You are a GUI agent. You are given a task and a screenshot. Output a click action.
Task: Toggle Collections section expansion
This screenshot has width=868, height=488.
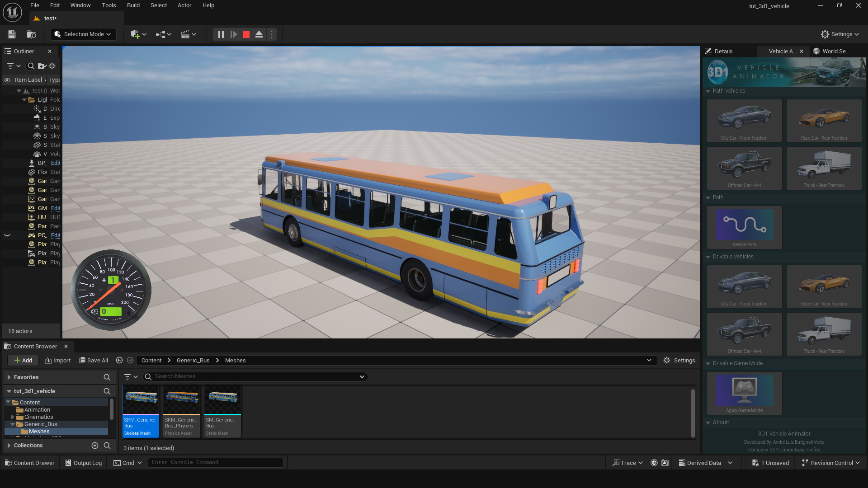click(9, 446)
